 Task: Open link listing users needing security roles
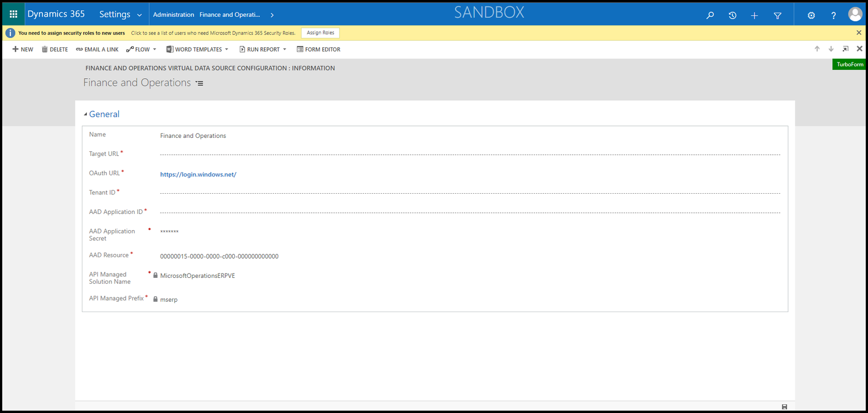213,33
